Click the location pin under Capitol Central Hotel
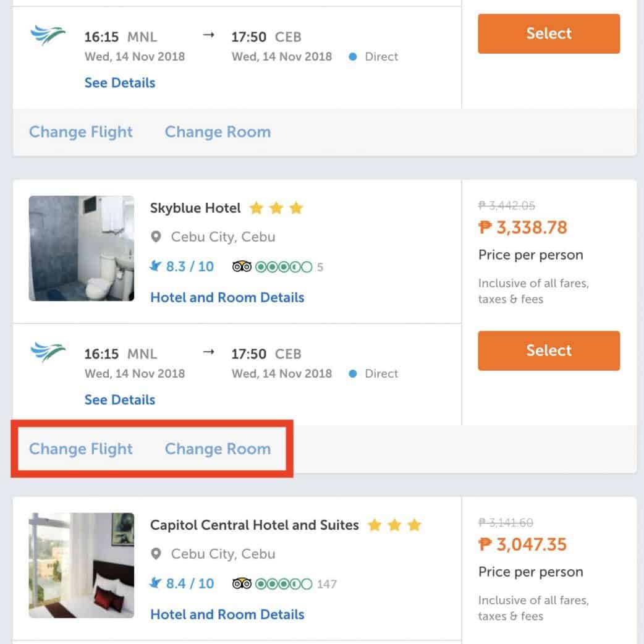The width and height of the screenshot is (644, 644). tap(156, 554)
